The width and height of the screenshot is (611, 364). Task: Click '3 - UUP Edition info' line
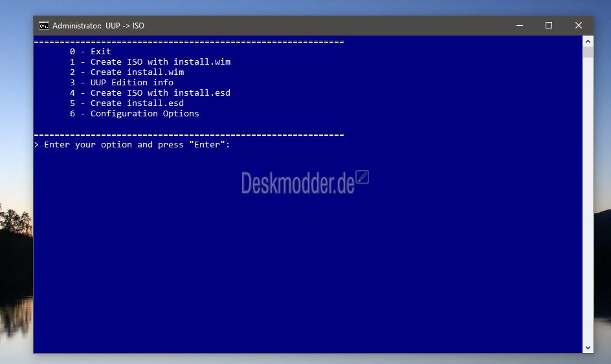pyautogui.click(x=122, y=83)
